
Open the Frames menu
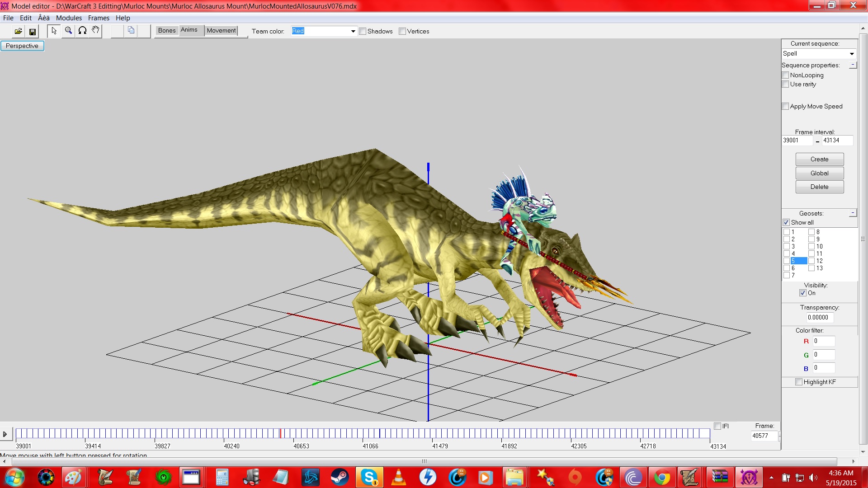[x=99, y=18]
